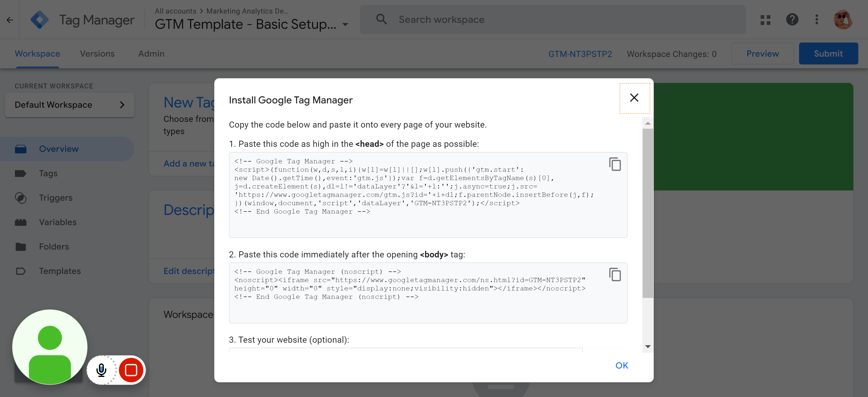Open the container selector dropdown arrow
The height and width of the screenshot is (397, 868).
tap(345, 24)
